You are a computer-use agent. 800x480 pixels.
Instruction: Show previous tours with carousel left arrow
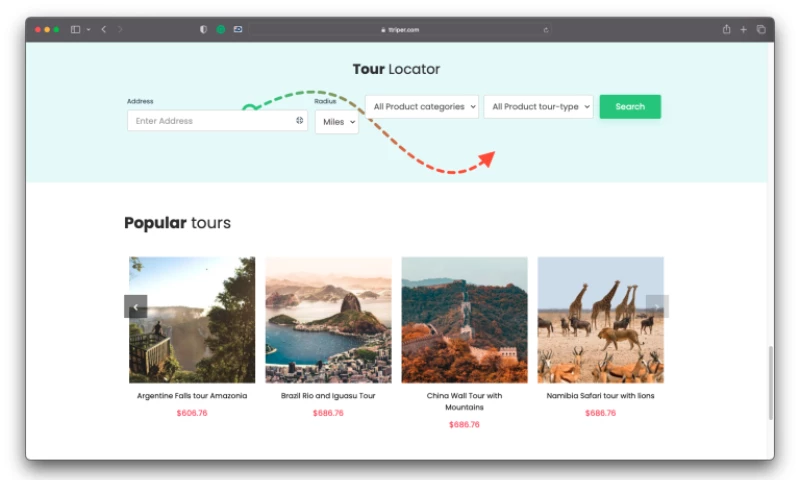[136, 307]
